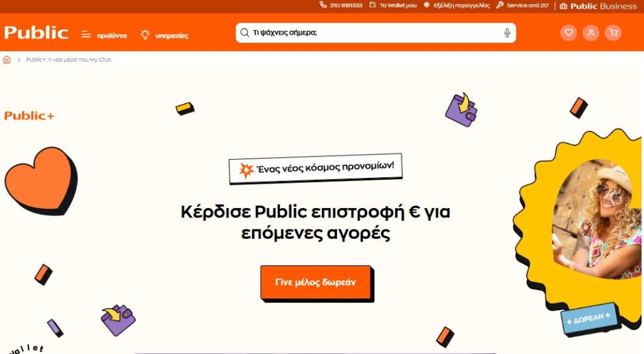Click the woman photo thumbnail on banner
The image size is (644, 354).
coord(596,219)
